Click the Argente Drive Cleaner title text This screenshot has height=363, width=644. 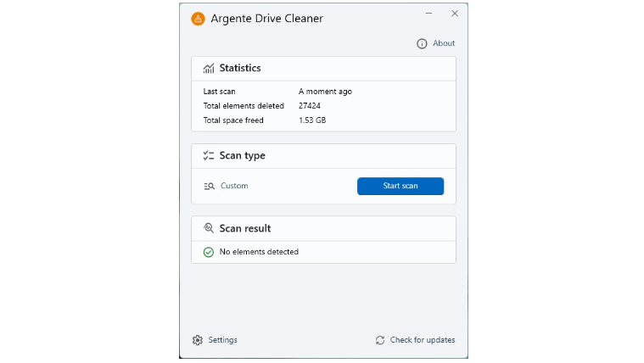point(267,19)
